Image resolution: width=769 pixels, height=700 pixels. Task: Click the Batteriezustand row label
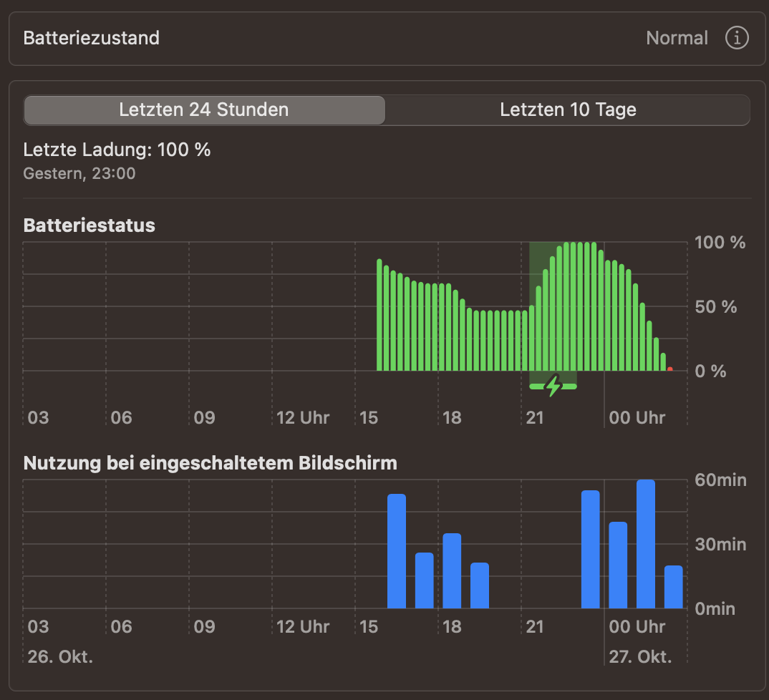click(92, 38)
